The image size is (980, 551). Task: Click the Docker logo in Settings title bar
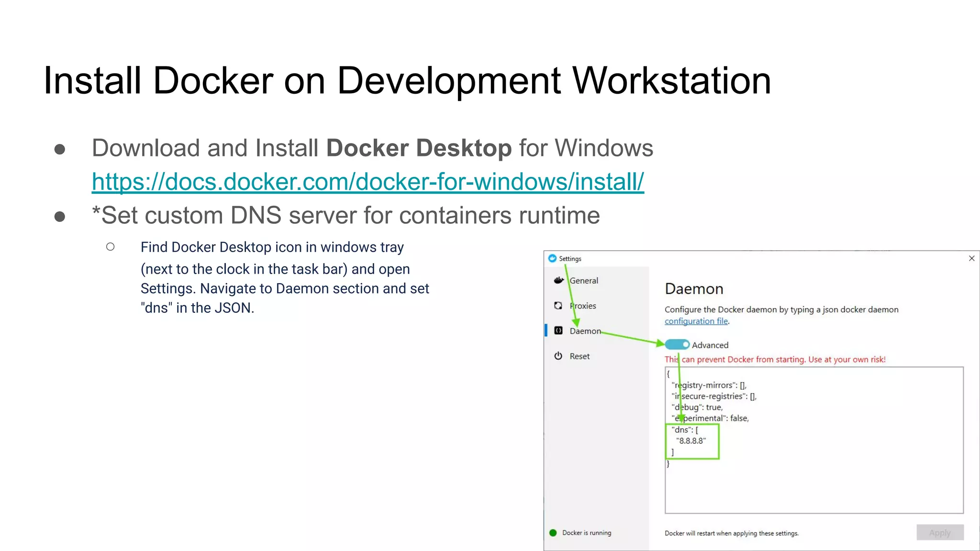click(552, 258)
